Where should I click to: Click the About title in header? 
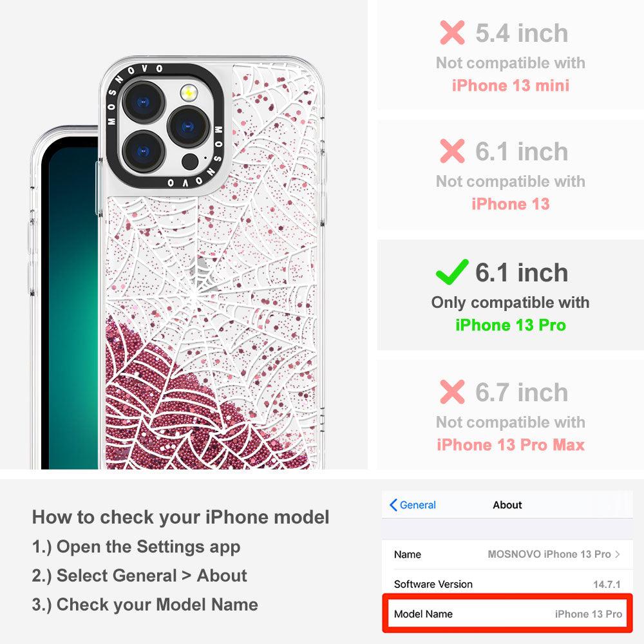[507, 505]
